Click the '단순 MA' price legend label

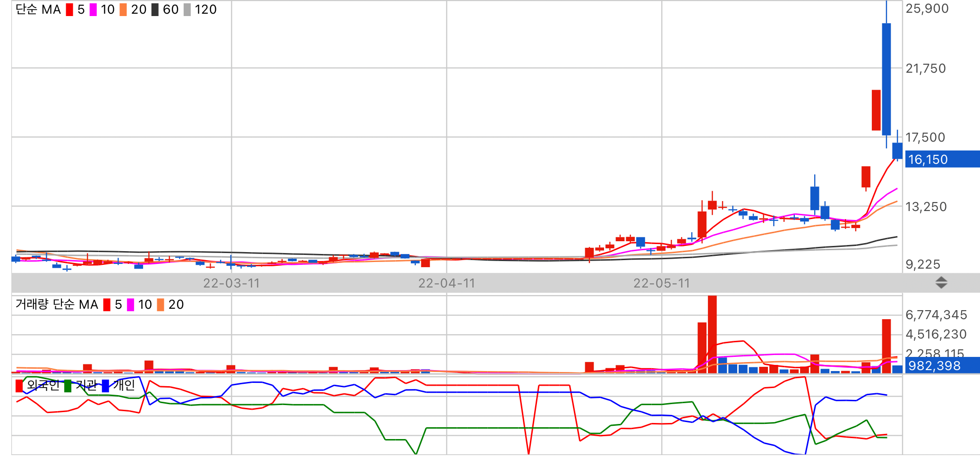pos(38,10)
